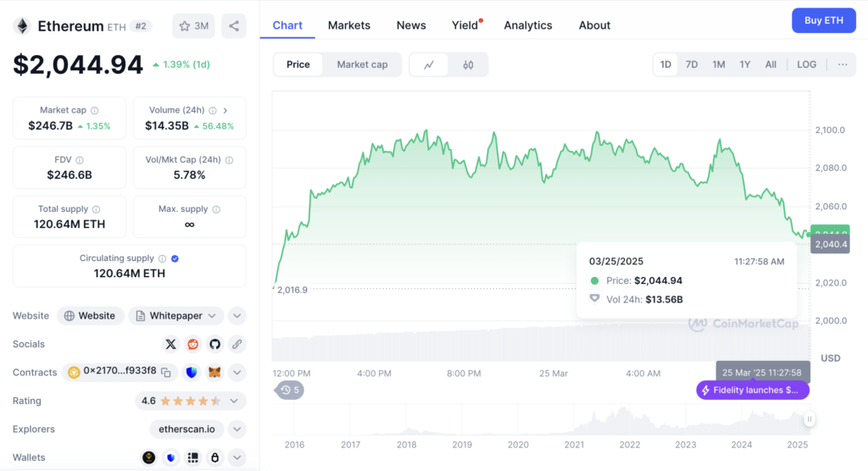Open the About tab
The height and width of the screenshot is (471, 868).
point(594,25)
